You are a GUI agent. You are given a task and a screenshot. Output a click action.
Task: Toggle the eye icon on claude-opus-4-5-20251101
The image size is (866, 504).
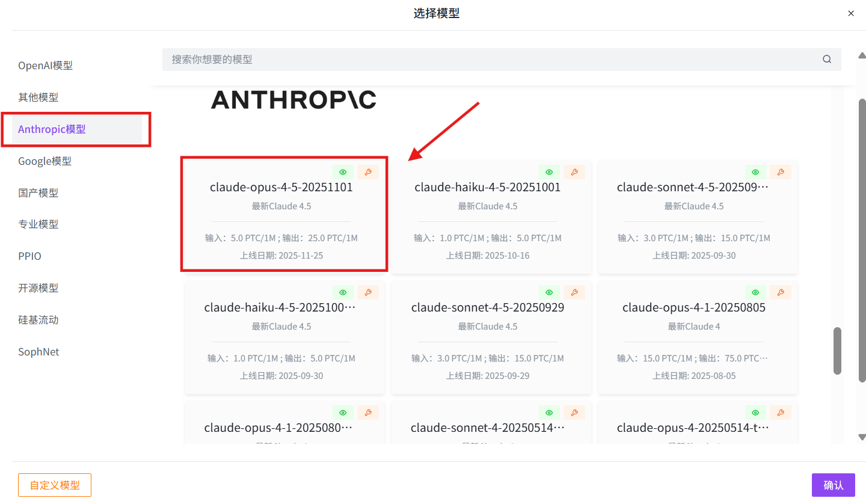(x=343, y=171)
